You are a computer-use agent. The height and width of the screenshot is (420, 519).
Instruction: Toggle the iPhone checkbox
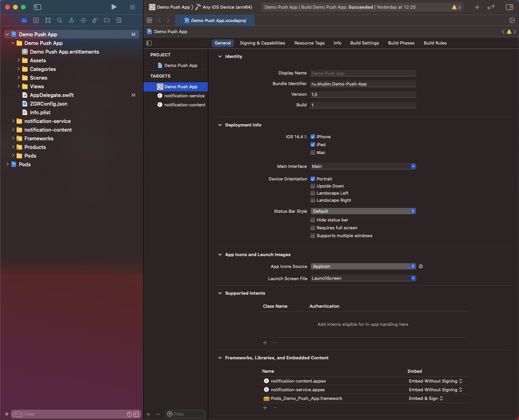pos(313,137)
